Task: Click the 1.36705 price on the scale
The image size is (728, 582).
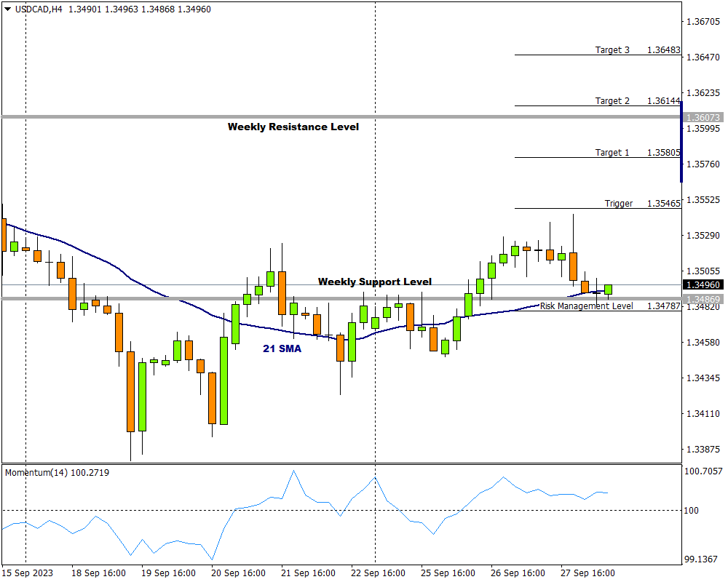Action: coord(703,22)
